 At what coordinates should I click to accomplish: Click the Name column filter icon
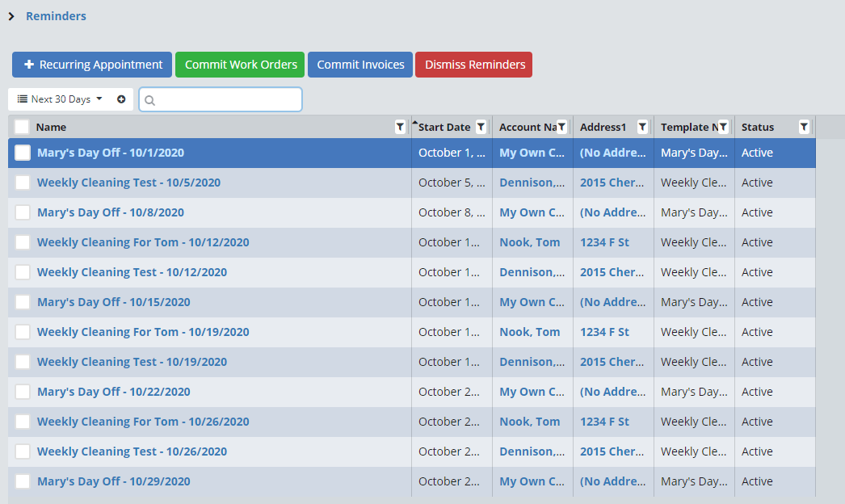[400, 127]
